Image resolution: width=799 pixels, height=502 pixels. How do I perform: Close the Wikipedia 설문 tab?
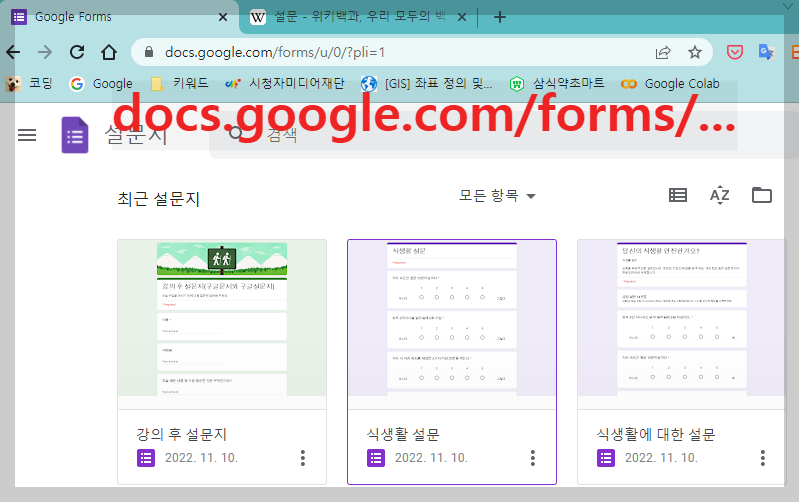(x=462, y=17)
